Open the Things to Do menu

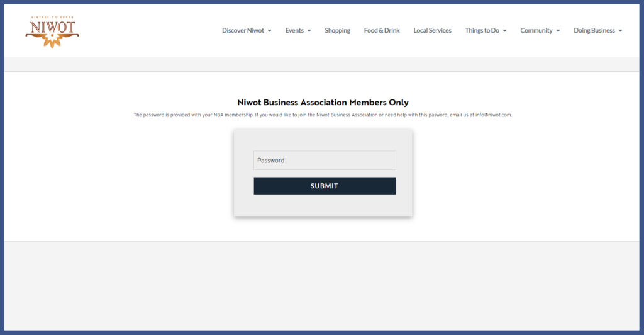pyautogui.click(x=482, y=30)
